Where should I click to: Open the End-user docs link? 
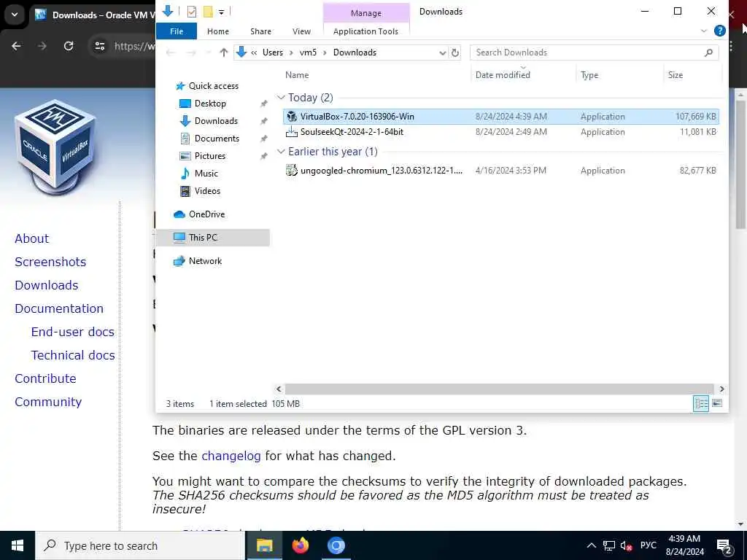(73, 332)
